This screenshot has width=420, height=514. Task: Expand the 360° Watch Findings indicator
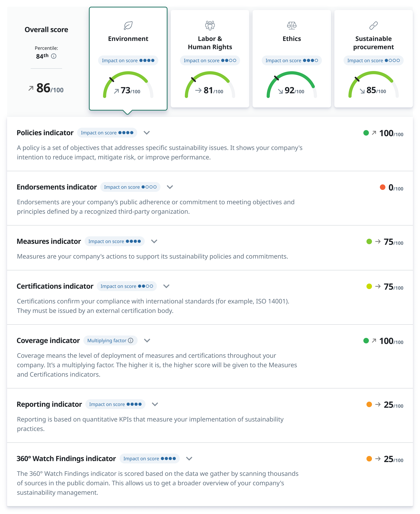point(189,459)
